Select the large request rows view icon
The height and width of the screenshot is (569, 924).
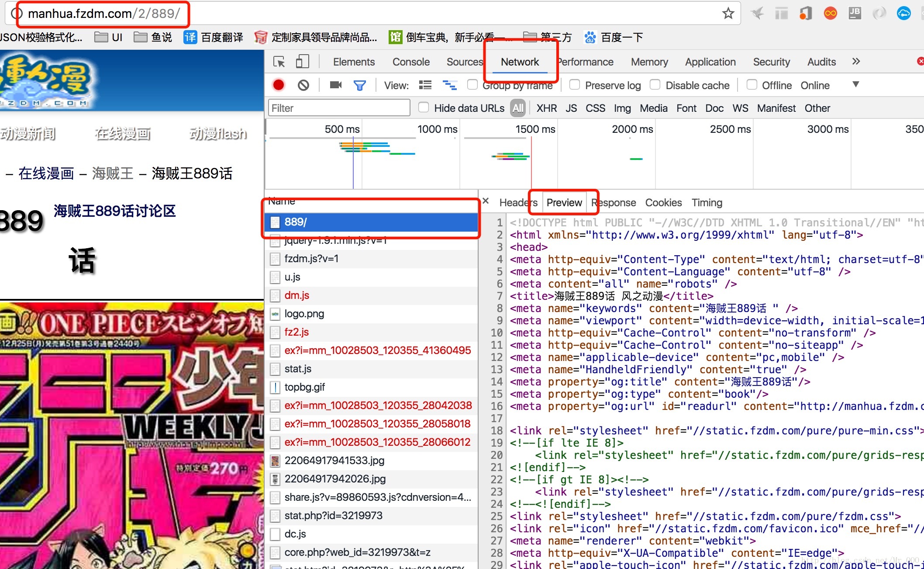tap(425, 85)
